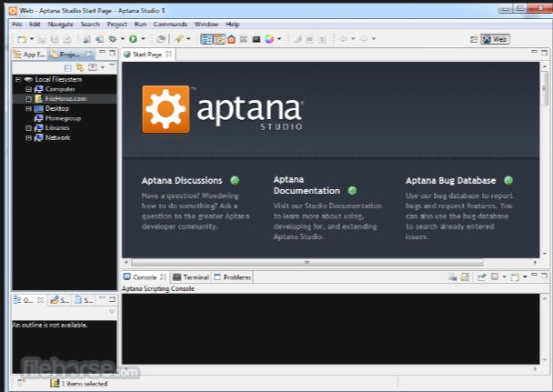
Task: Expand the Computer tree node
Action: click(x=28, y=89)
